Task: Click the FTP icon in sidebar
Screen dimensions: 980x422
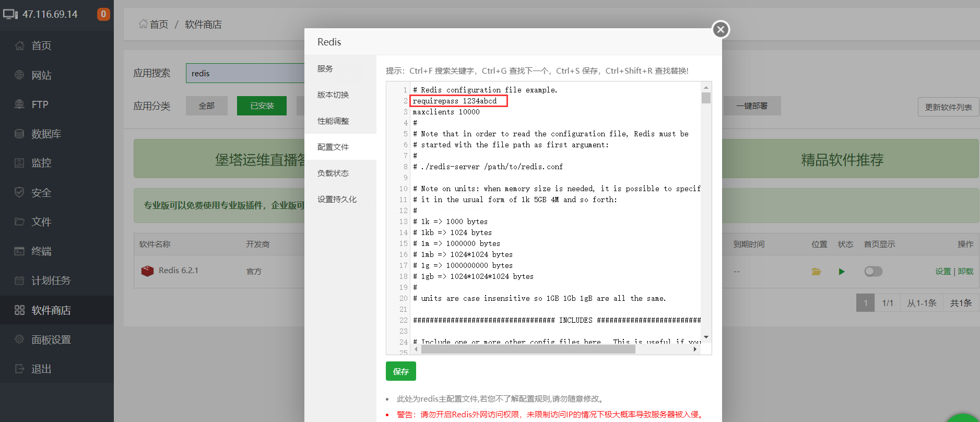Action: 19,104
